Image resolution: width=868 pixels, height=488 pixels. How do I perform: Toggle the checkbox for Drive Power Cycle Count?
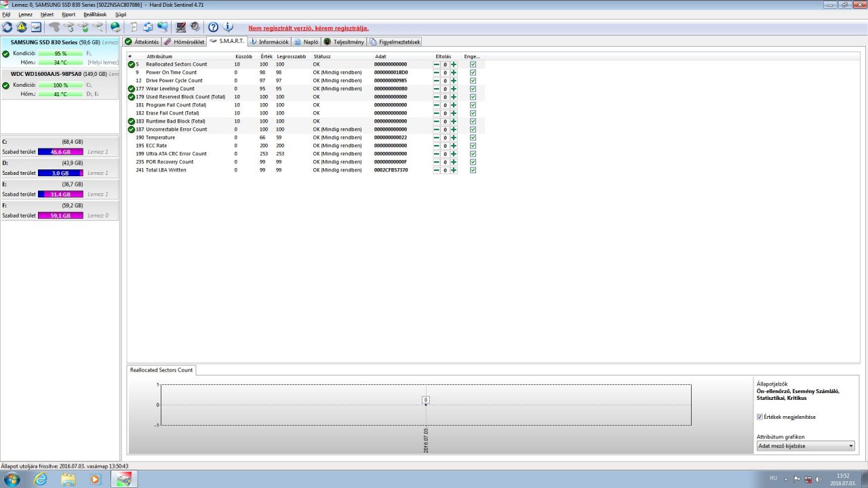coord(473,81)
